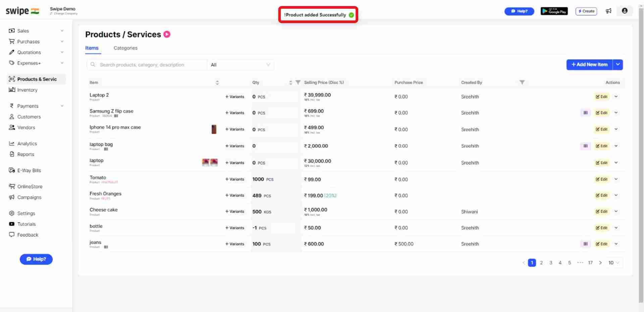This screenshot has width=644, height=312.
Task: Add Variants to the jeans item
Action: pyautogui.click(x=235, y=244)
